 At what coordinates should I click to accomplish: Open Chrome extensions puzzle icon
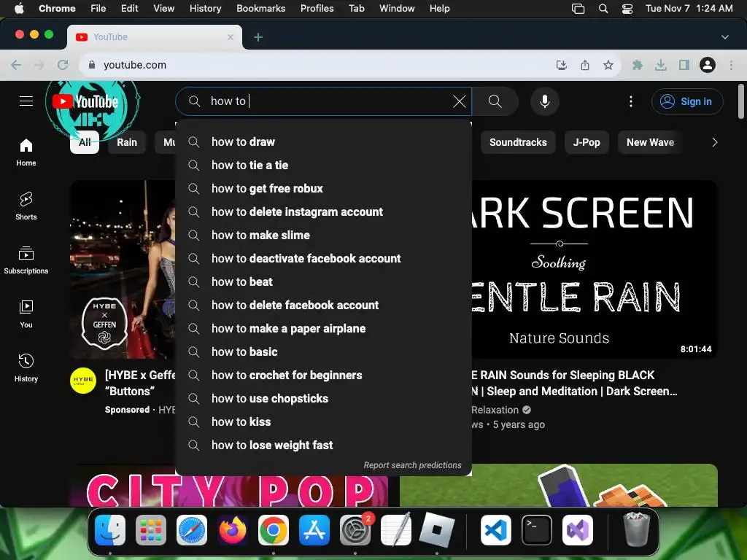point(638,65)
